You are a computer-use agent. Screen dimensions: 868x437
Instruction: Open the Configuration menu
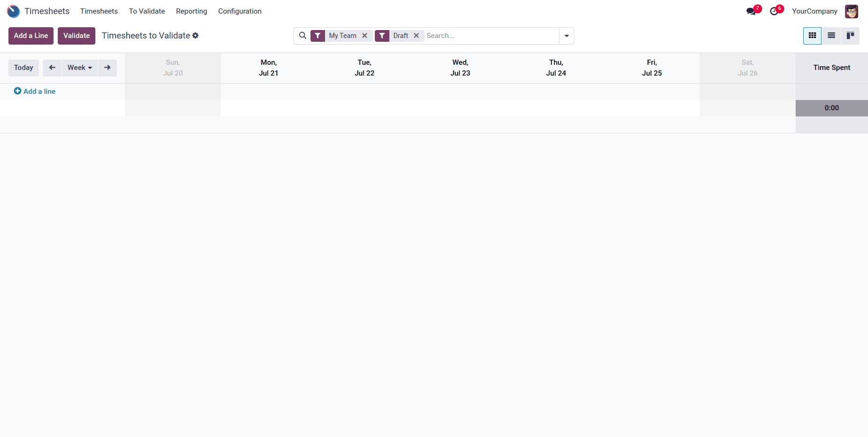pos(240,11)
